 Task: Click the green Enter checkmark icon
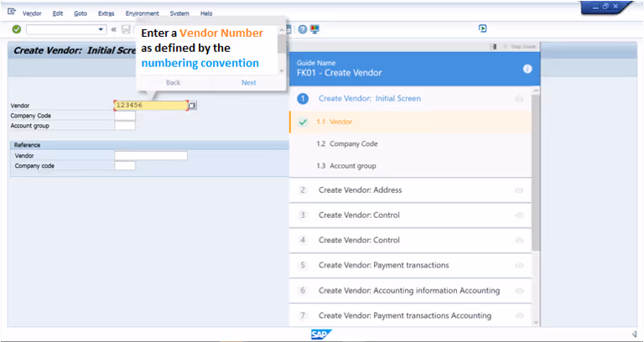pyautogui.click(x=17, y=29)
